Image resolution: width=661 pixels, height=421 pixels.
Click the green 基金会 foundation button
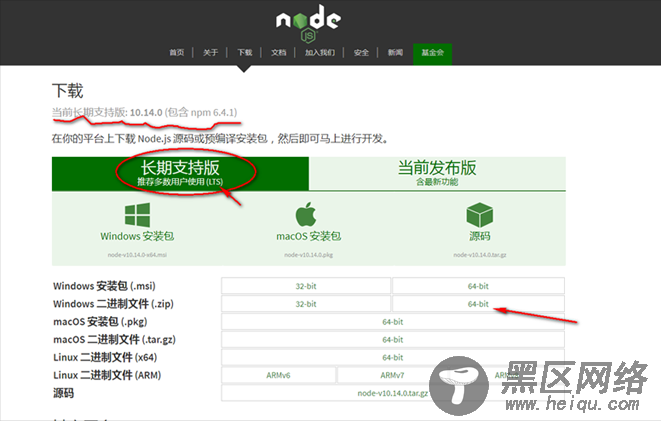coord(433,54)
